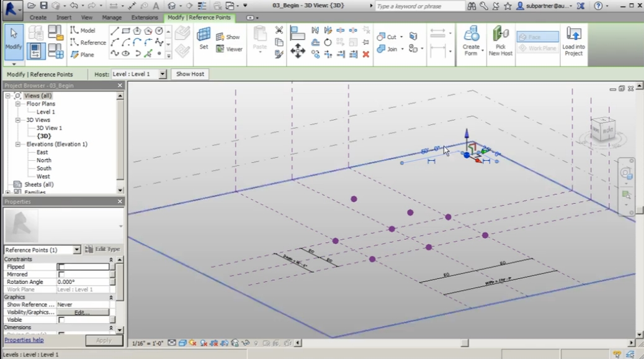Click the red Delete X icon
Viewport: 644px width, 359px height.
366,55
